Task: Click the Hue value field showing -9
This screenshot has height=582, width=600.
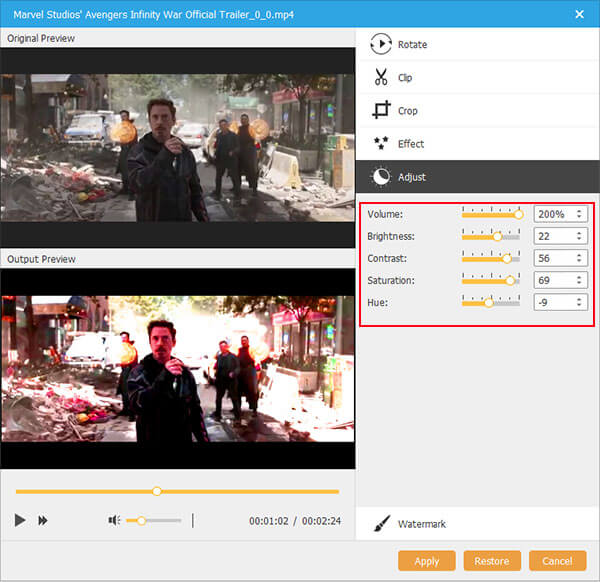Action: coord(560,302)
